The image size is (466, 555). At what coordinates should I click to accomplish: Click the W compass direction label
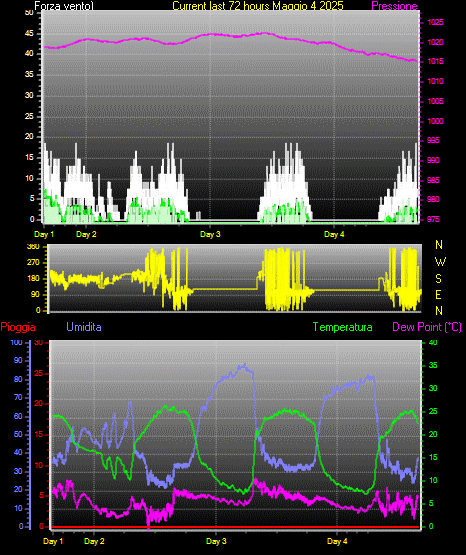440,262
